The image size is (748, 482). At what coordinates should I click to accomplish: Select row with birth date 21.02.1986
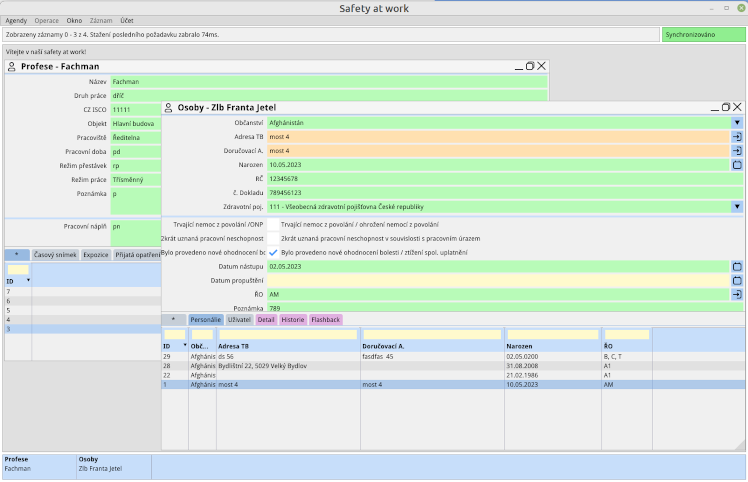pyautogui.click(x=453, y=376)
